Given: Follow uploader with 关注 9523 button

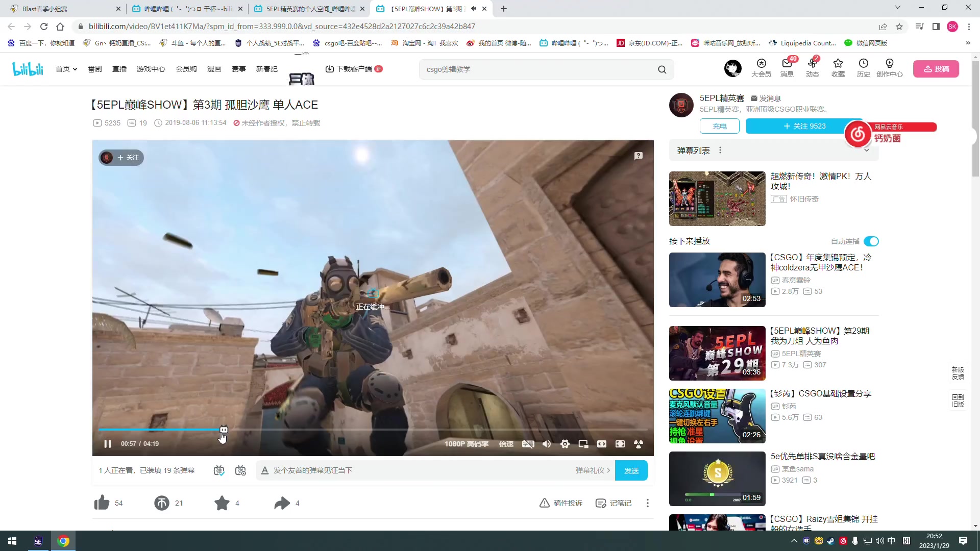Looking at the screenshot, I should click(804, 126).
